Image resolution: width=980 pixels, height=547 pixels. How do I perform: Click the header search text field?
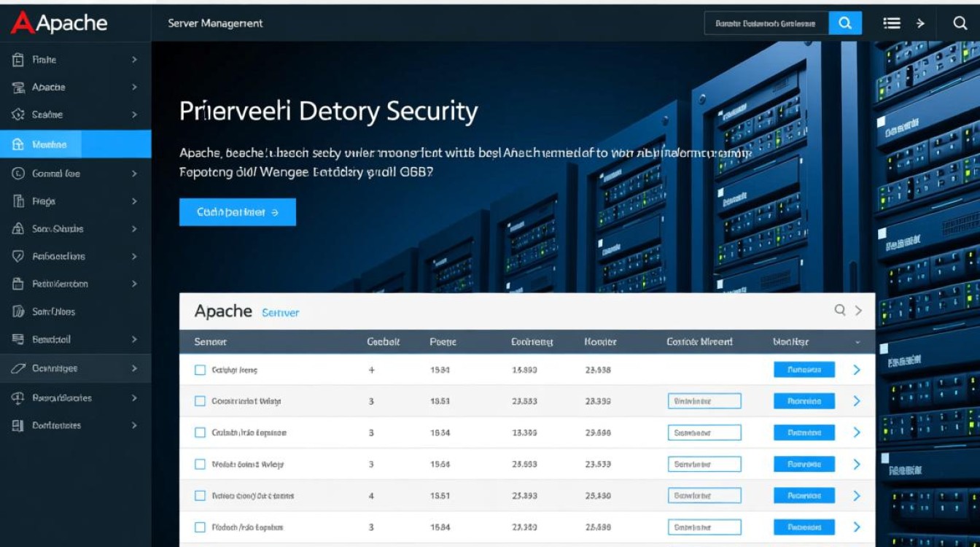click(766, 23)
